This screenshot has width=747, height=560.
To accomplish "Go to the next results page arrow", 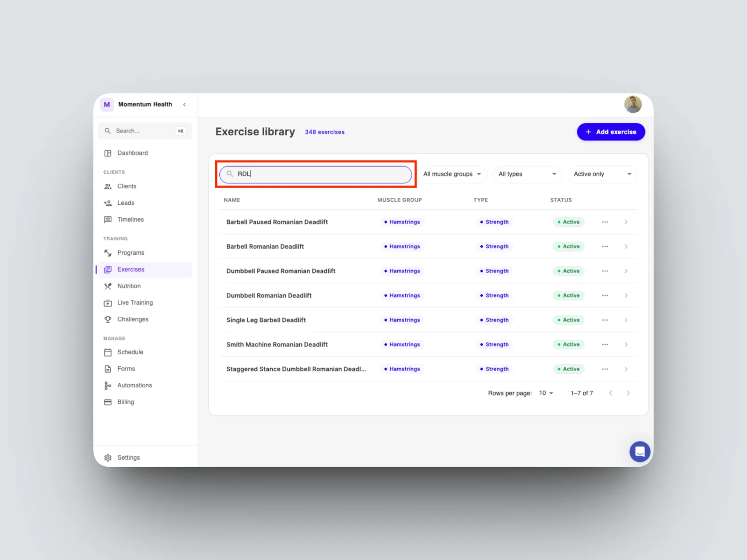I will (628, 393).
